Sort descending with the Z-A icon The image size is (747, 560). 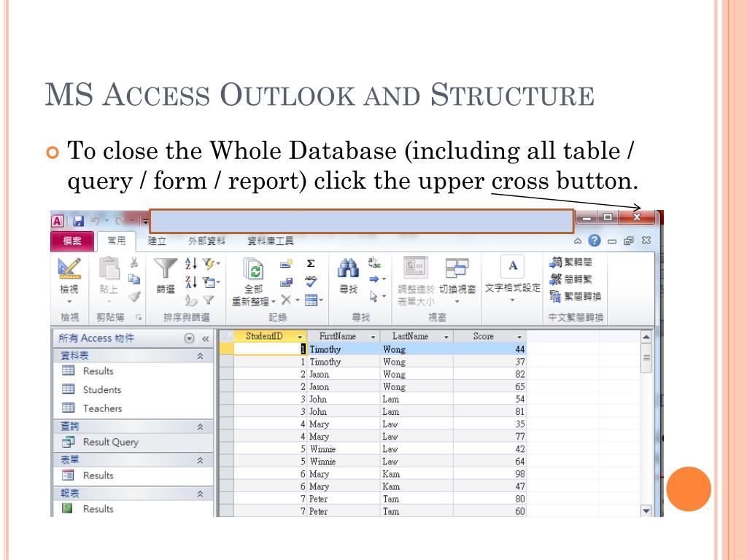click(190, 282)
